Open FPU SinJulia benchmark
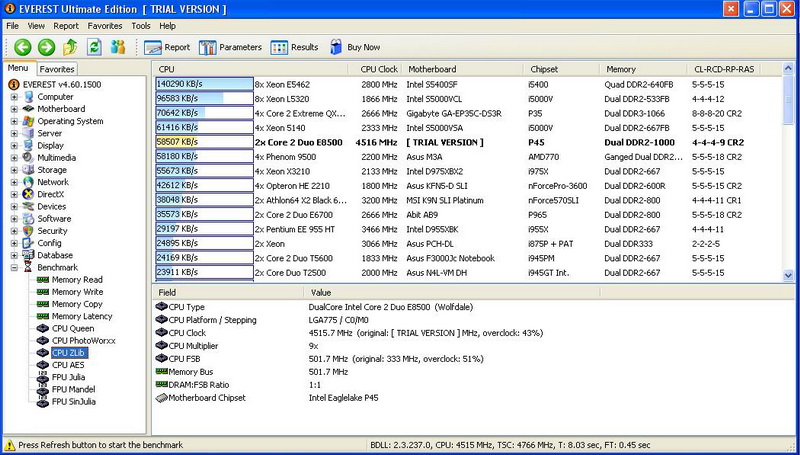Viewport: 800px width, 455px height. (73, 402)
